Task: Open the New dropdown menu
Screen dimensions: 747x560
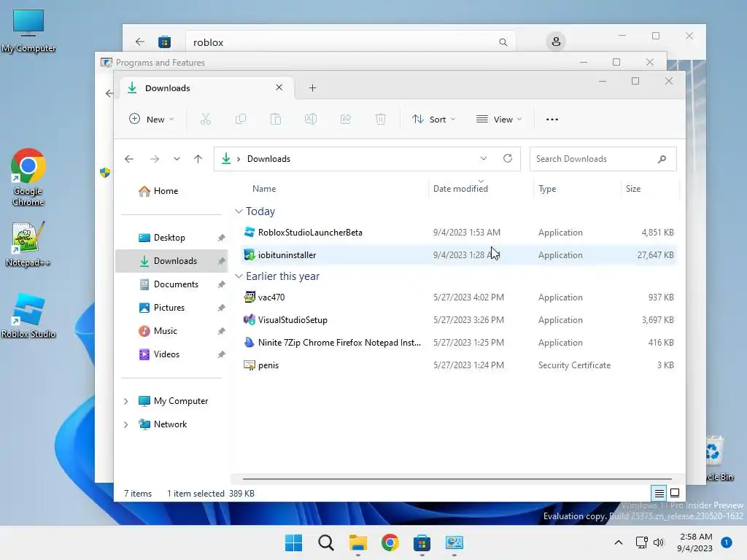Action: (152, 119)
